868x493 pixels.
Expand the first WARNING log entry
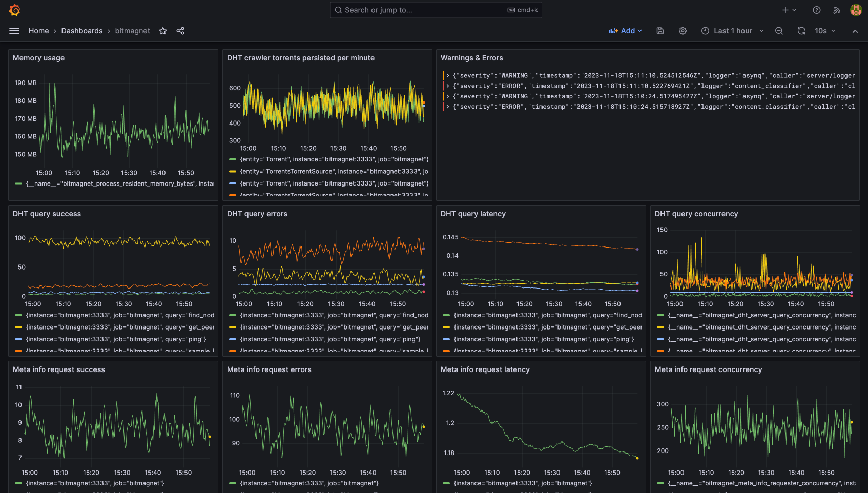[x=448, y=75]
